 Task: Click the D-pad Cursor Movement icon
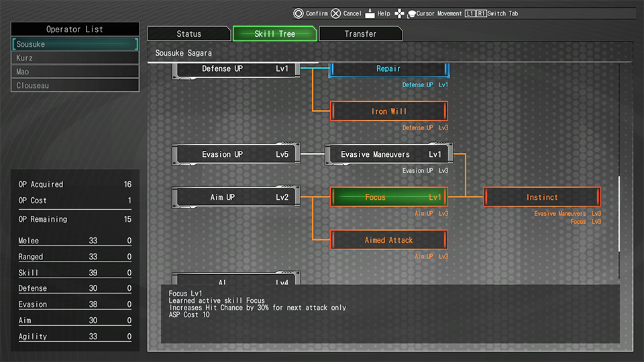[x=401, y=13]
